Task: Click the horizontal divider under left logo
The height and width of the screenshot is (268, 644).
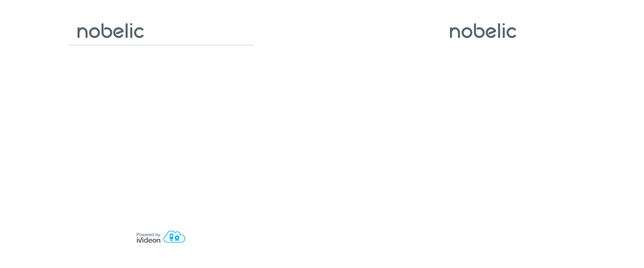Action: click(161, 45)
